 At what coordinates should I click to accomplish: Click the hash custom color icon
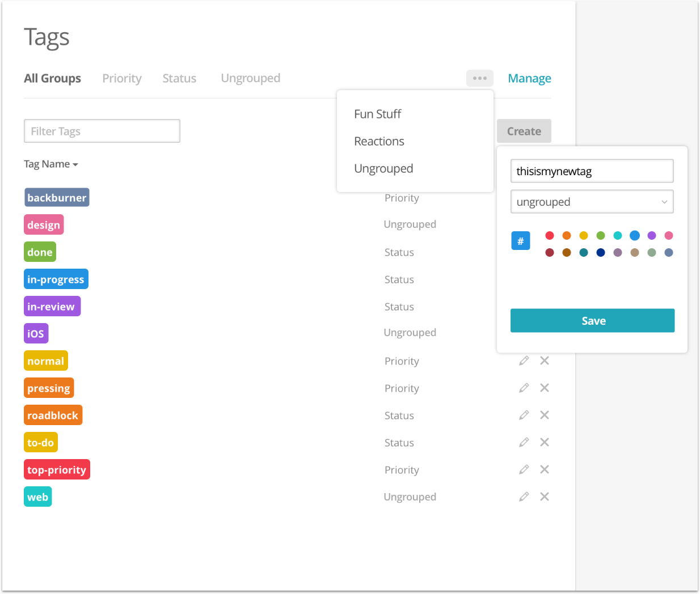(x=520, y=241)
